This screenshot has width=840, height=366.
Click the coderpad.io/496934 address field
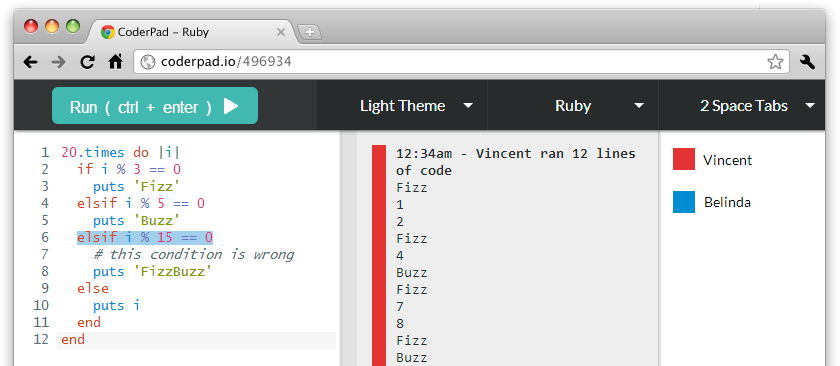click(x=461, y=62)
